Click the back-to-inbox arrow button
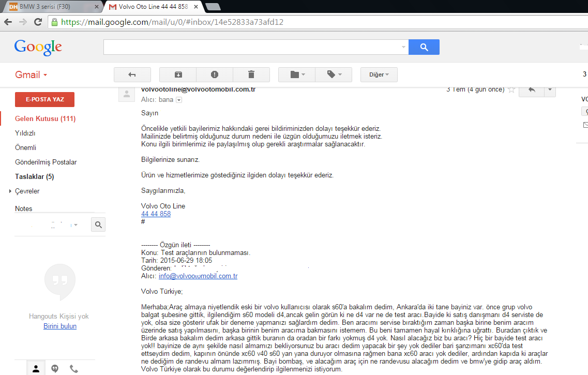 click(132, 74)
